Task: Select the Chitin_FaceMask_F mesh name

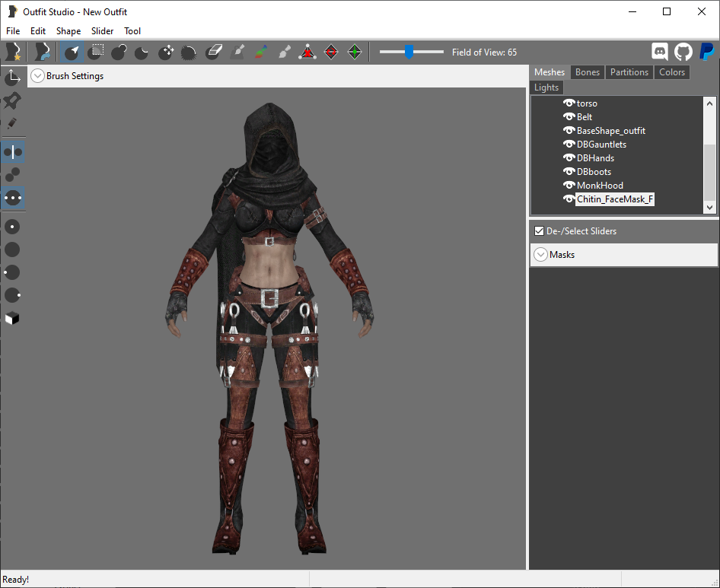Action: click(x=615, y=199)
